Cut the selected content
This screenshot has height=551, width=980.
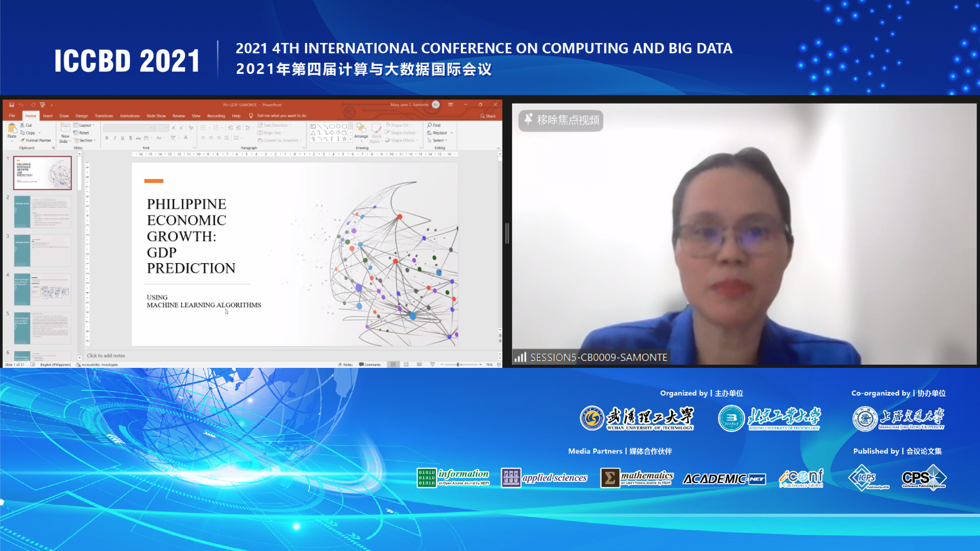(26, 125)
